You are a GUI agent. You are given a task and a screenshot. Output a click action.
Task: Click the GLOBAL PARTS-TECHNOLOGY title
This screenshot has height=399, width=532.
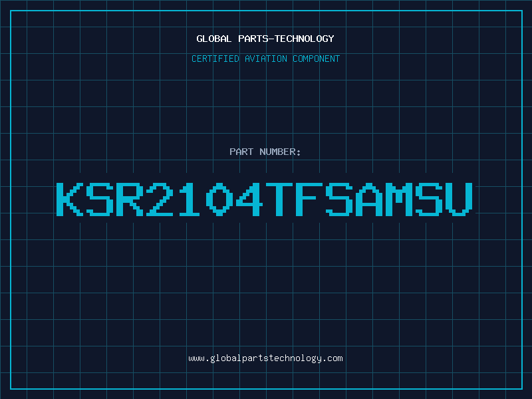point(265,39)
